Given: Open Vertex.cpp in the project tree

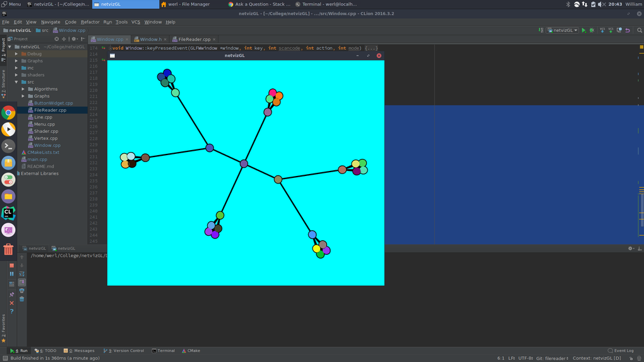Looking at the screenshot, I should tap(45, 138).
